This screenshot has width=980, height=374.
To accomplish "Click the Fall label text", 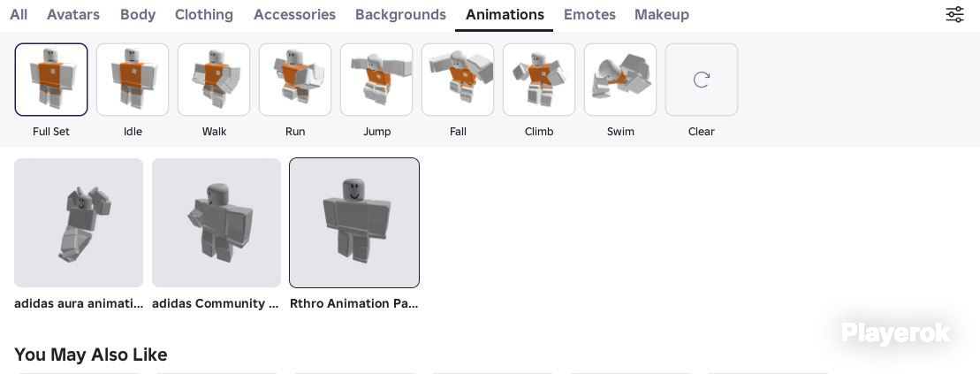I will [458, 132].
